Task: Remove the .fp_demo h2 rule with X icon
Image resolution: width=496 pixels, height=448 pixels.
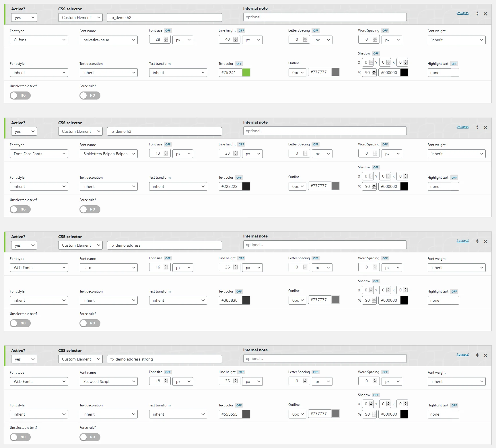Action: click(485, 14)
